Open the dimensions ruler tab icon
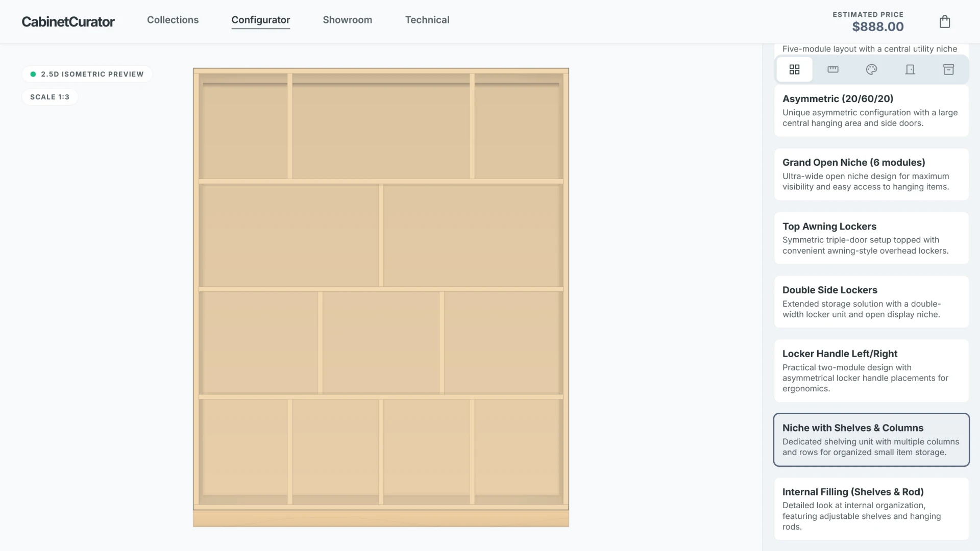The image size is (980, 551). coord(832,69)
